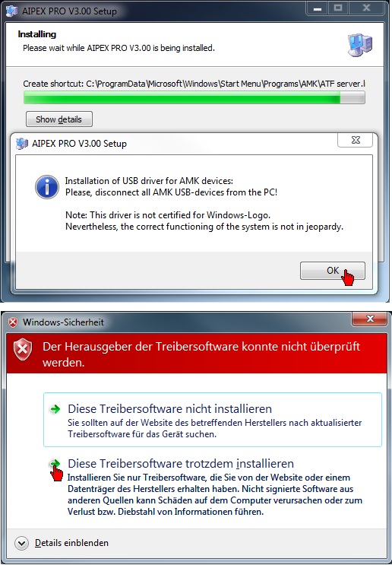Close the USB driver message dialog
The image size is (392, 565).
click(x=356, y=140)
